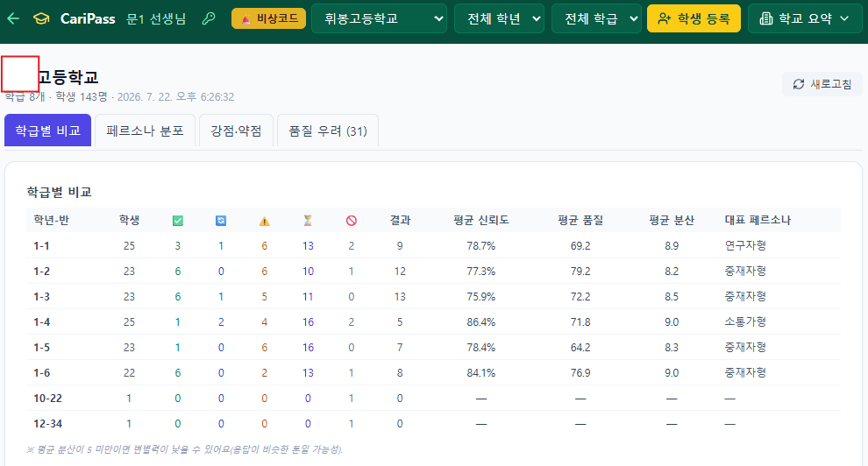Click the 학년-반 column header
The image size is (868, 466).
pyautogui.click(x=51, y=220)
